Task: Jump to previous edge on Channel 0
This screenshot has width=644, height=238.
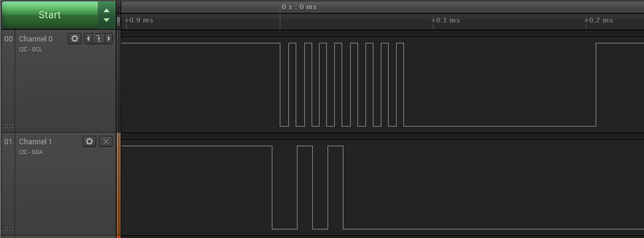Action: (x=88, y=39)
